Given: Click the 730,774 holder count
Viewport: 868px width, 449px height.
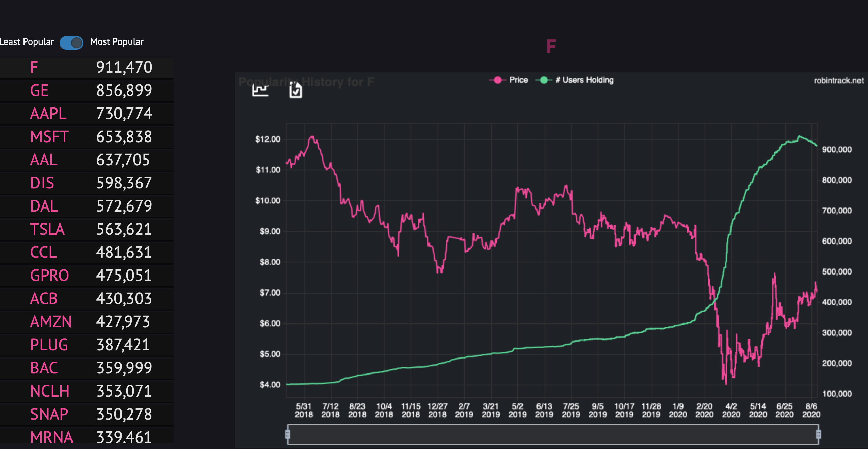Looking at the screenshot, I should (x=124, y=114).
